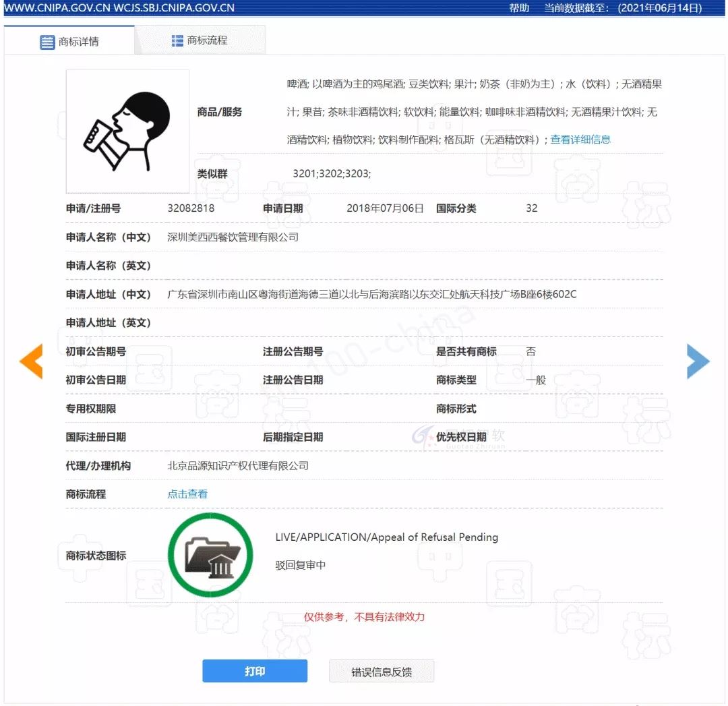Image resolution: width=728 pixels, height=706 pixels.
Task: Open the 查看详细信息 link
Action: pos(580,140)
